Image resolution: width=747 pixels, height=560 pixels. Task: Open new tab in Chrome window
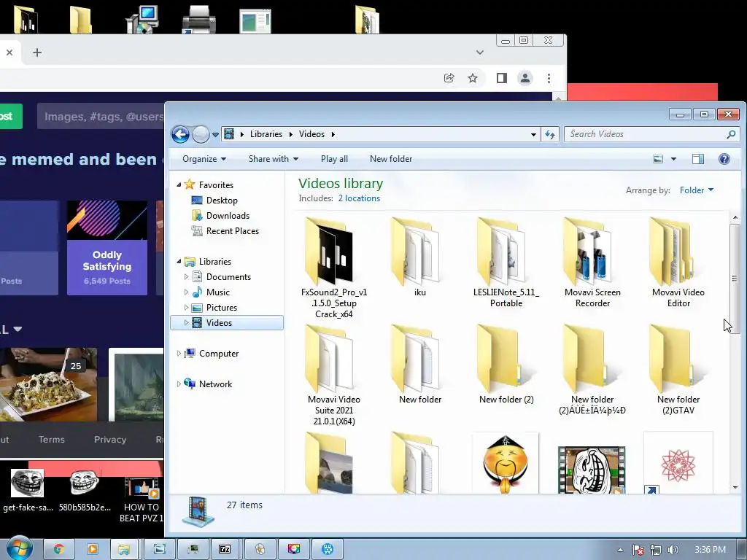37,52
